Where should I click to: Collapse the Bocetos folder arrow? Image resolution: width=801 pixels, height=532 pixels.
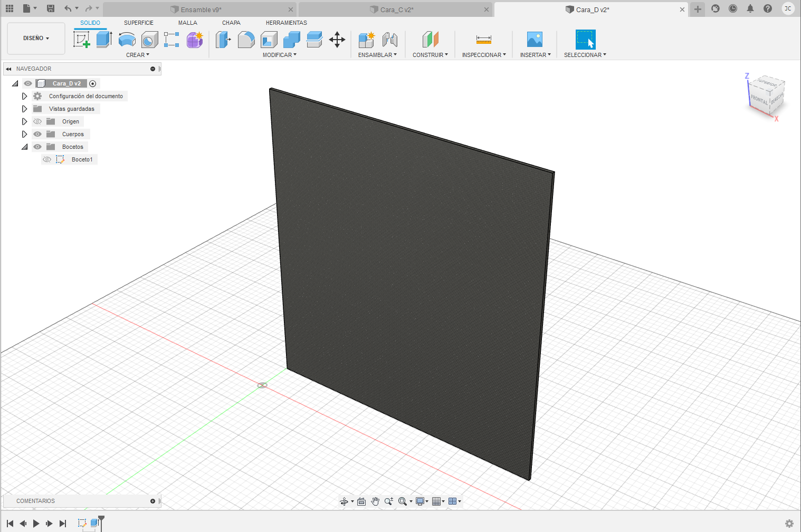coord(24,147)
